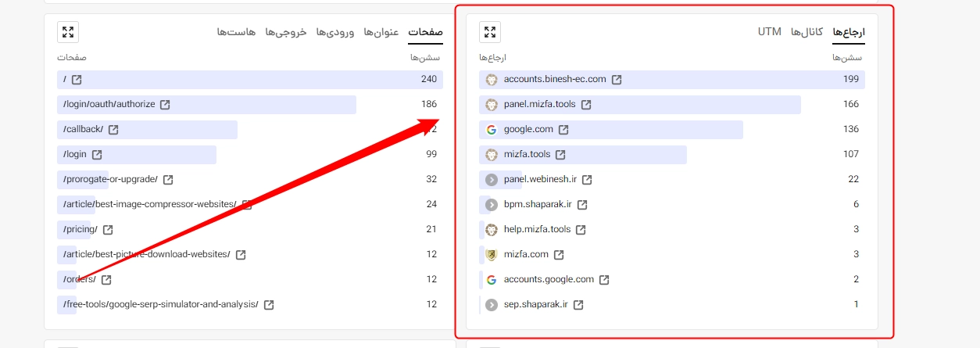Select the accounts.google.com referrer row
980x348 pixels.
pyautogui.click(x=672, y=280)
